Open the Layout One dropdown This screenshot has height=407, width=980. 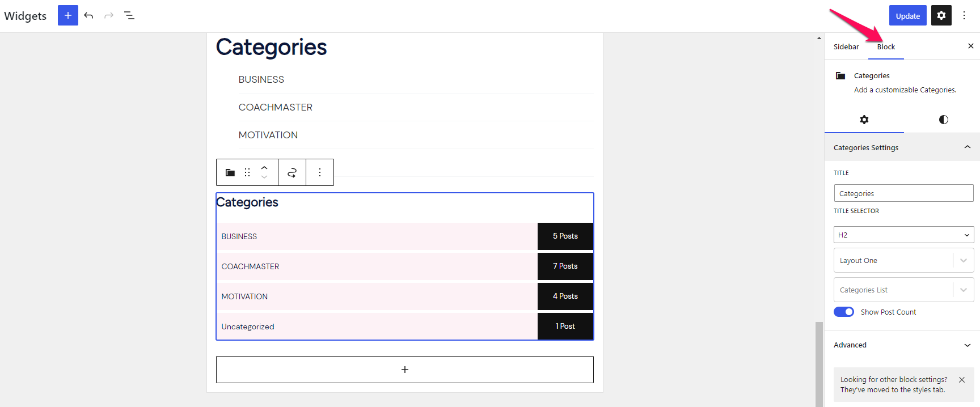point(903,260)
